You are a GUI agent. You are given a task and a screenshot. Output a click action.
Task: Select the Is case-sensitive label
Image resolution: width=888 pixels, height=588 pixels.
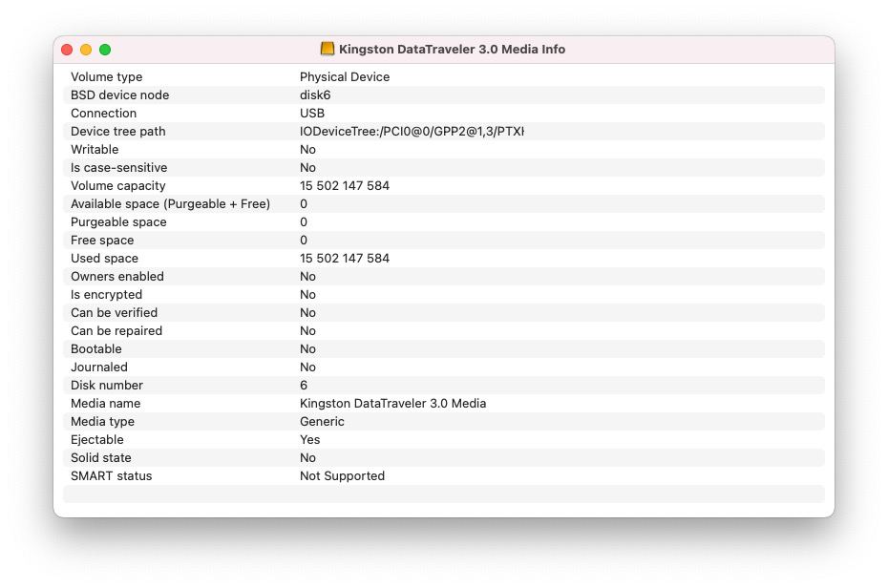tap(119, 167)
